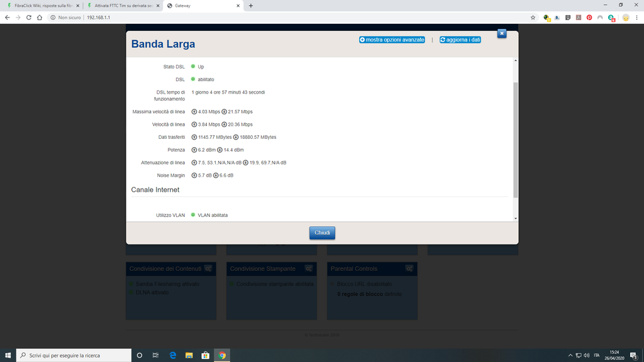Open Microsoft Store from the taskbar
Viewport: 644px width, 362px height.
pyautogui.click(x=206, y=356)
